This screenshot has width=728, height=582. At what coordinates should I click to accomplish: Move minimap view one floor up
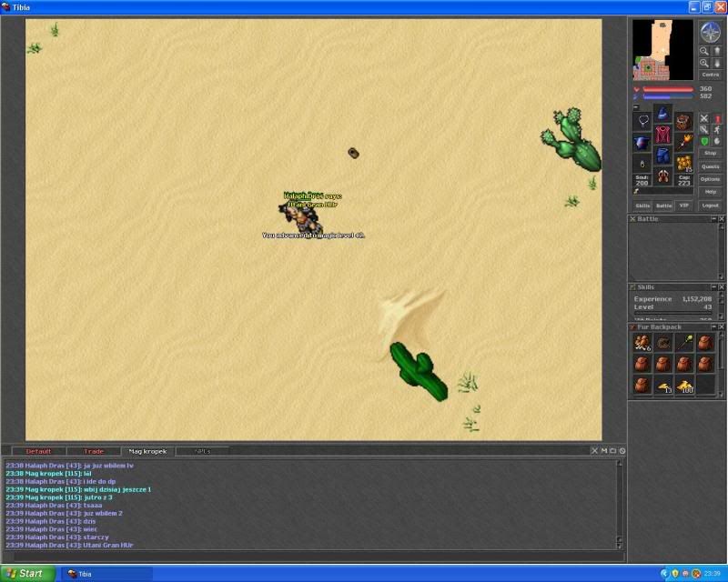pyautogui.click(x=716, y=51)
